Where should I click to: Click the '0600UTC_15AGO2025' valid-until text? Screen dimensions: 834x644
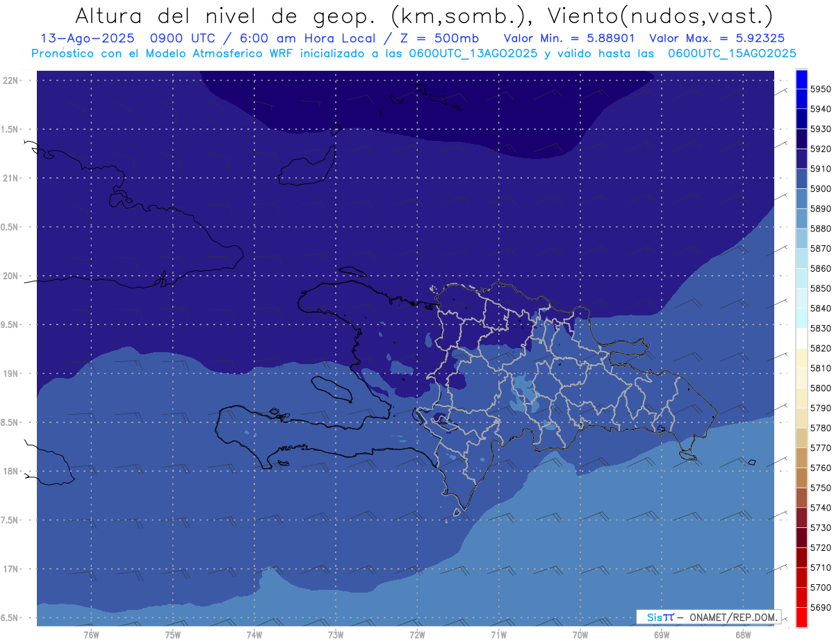pos(732,53)
